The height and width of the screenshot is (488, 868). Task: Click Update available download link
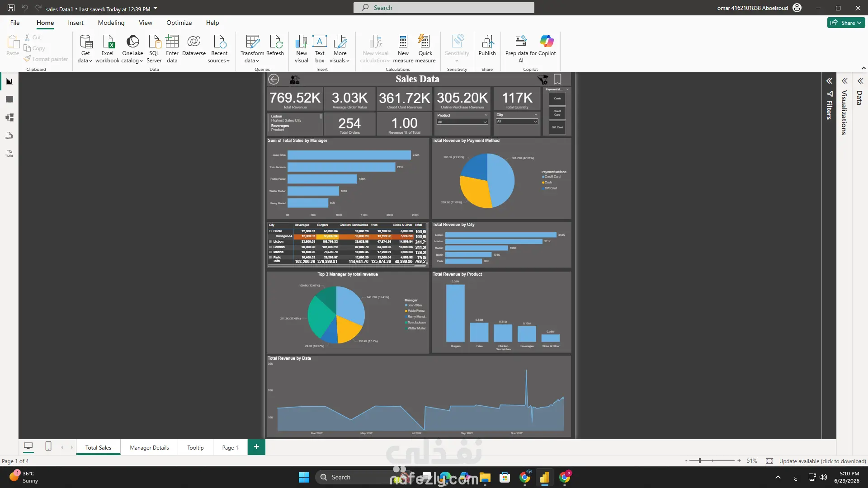[822, 461]
